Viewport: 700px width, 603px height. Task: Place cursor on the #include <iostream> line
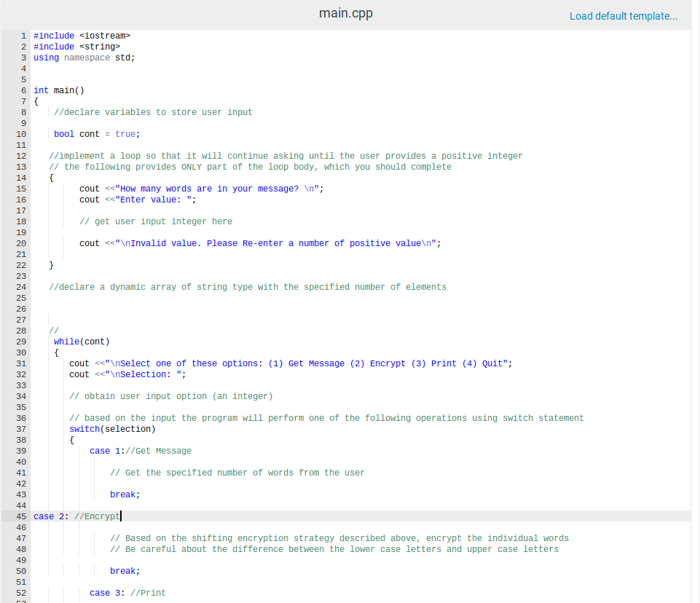[80, 35]
